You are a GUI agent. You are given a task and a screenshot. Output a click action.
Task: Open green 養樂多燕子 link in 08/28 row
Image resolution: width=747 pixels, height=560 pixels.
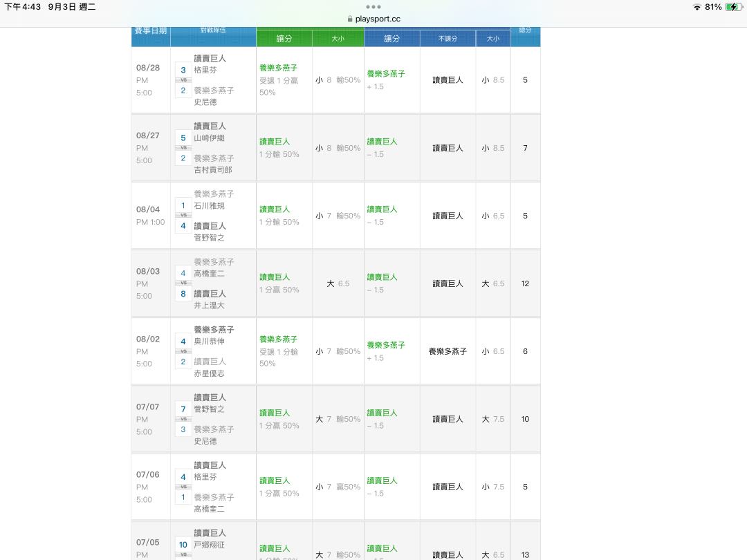(278, 68)
